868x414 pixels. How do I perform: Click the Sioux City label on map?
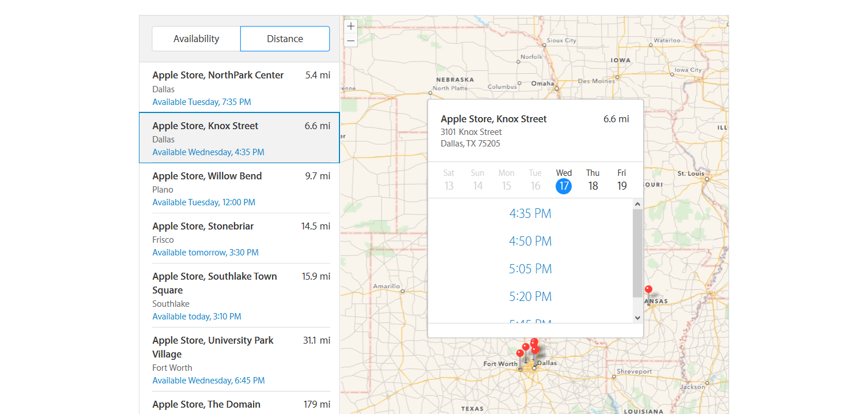click(x=561, y=40)
